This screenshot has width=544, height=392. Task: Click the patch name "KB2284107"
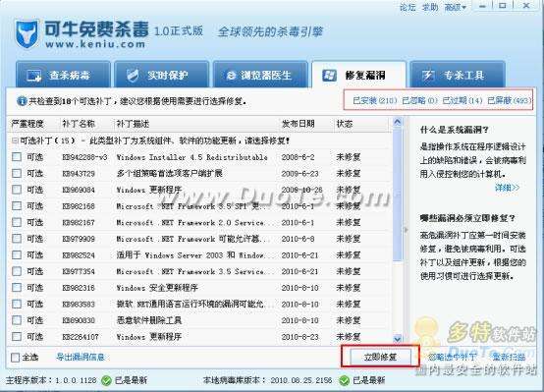point(81,337)
